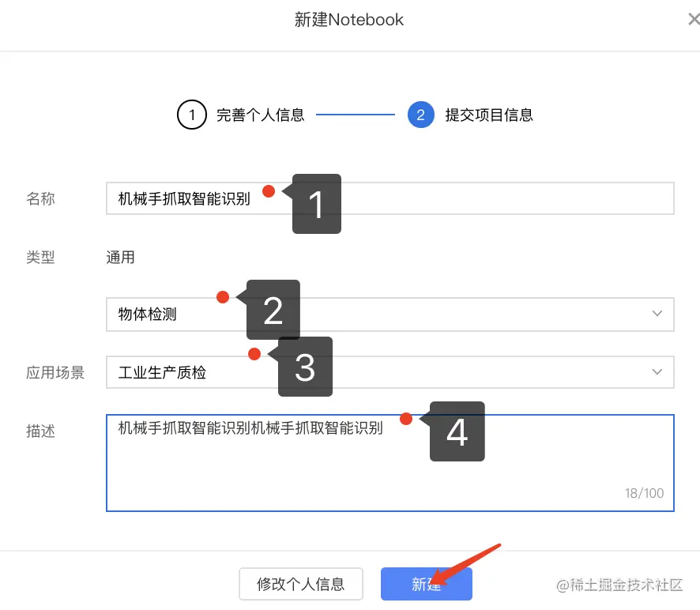Viewport: 700px width, 610px height.
Task: Click the 18/100 character counter
Action: 643,493
